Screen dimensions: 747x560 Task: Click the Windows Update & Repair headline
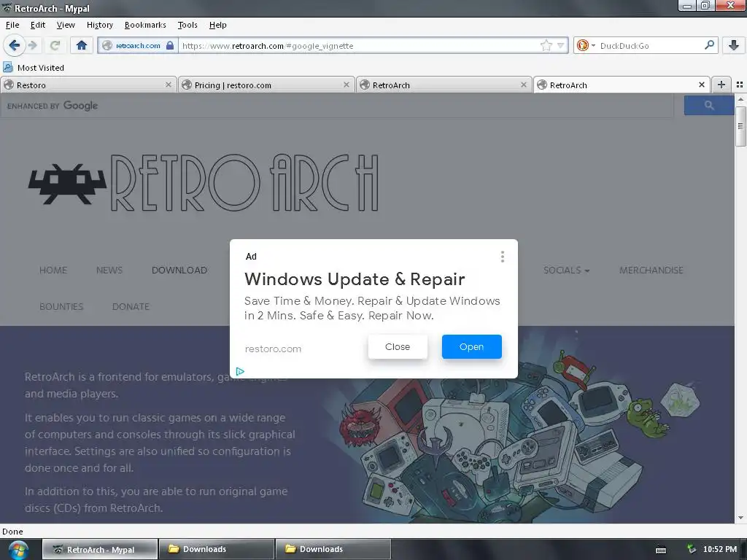355,279
